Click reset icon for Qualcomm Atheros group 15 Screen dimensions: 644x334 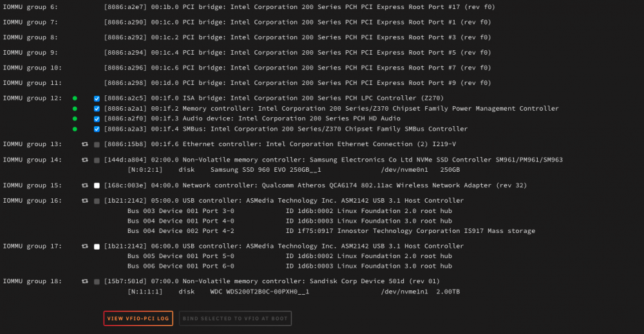pos(85,185)
